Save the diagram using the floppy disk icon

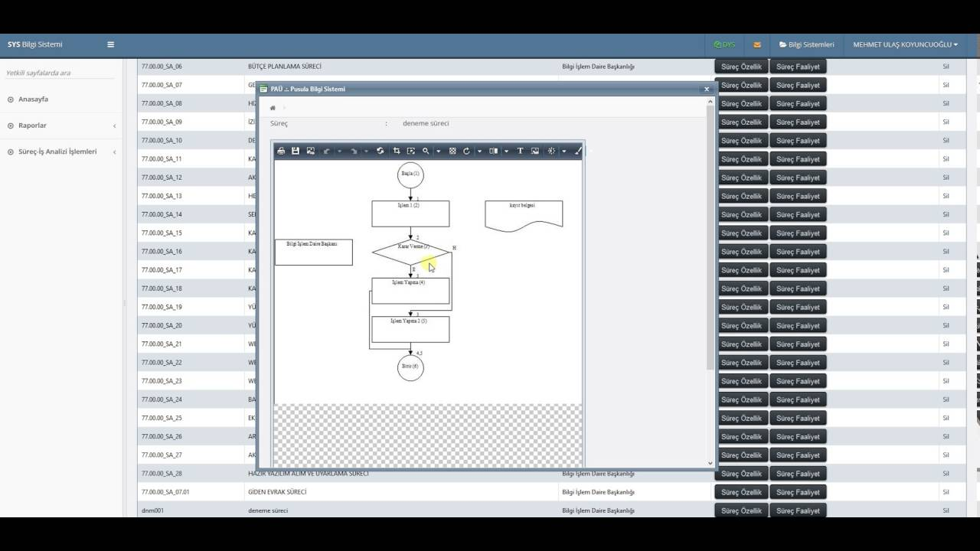click(x=296, y=151)
